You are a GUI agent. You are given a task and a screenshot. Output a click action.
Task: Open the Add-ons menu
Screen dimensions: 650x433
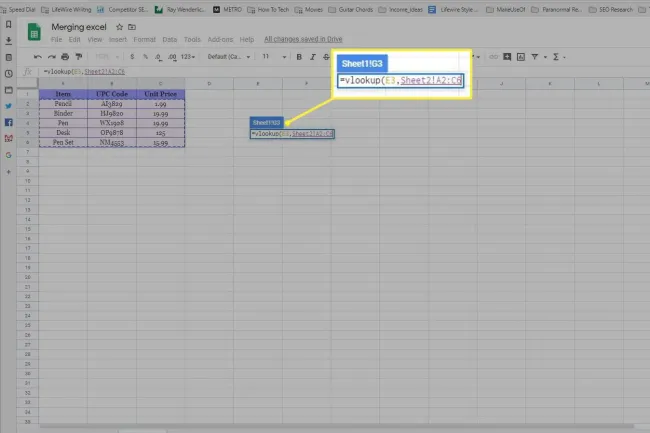click(x=220, y=39)
